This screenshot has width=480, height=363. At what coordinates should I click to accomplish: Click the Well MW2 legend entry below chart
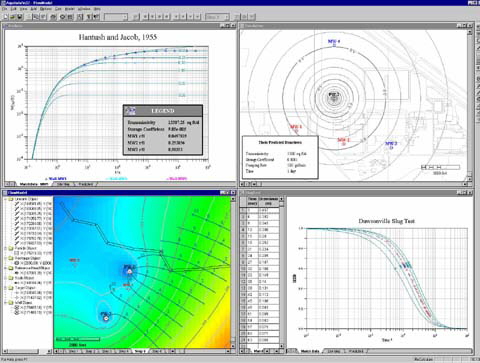point(117,179)
